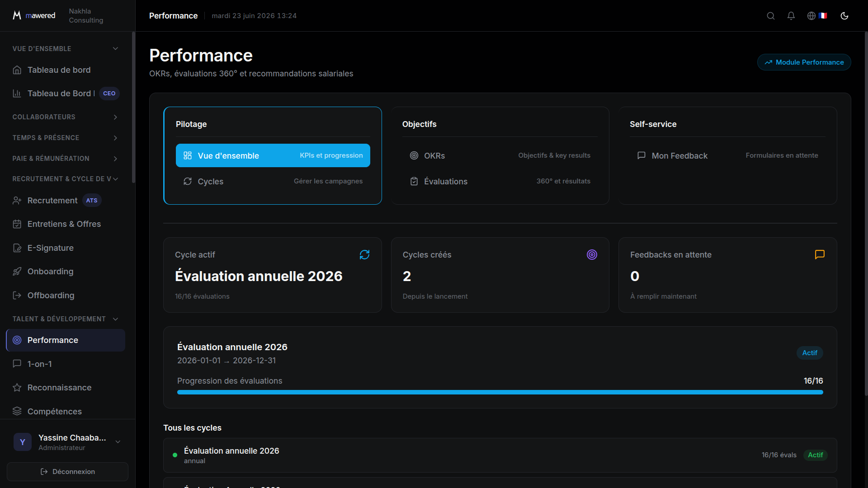The image size is (868, 488).
Task: Click the French flag icon
Action: [x=823, y=16]
